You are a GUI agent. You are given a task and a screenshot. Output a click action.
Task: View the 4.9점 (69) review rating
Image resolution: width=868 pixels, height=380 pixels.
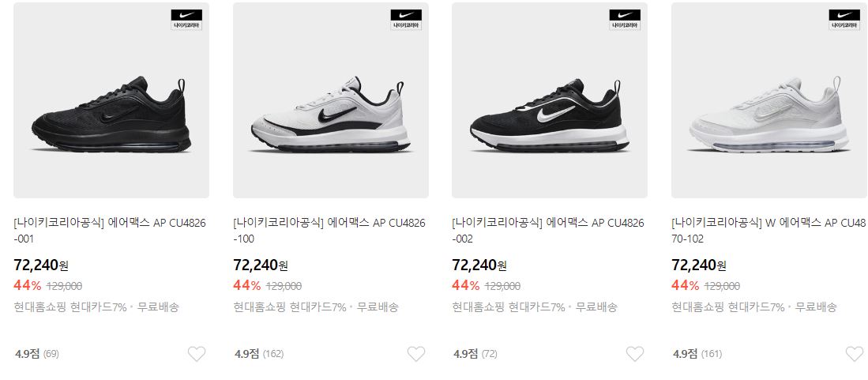[36, 354]
